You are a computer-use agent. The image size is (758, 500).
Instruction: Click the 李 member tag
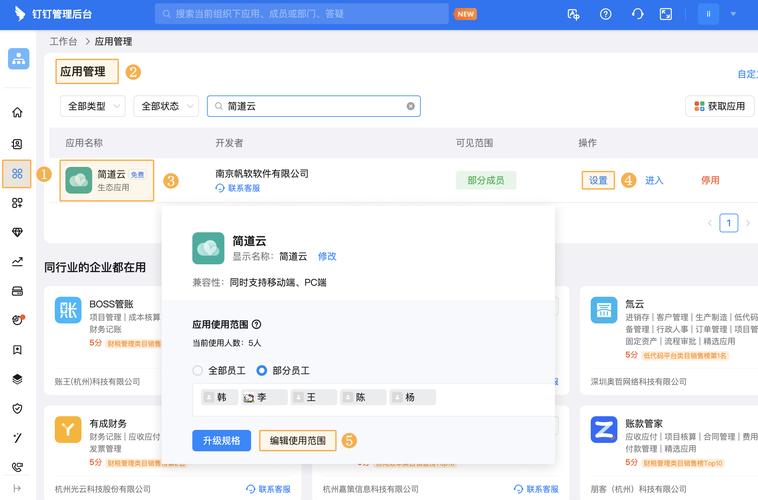pos(264,397)
